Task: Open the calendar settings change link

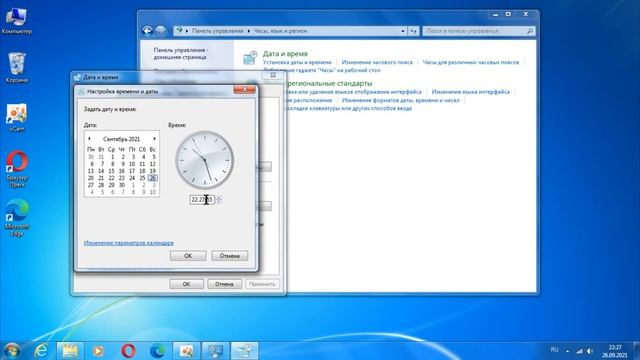Action: (129, 243)
